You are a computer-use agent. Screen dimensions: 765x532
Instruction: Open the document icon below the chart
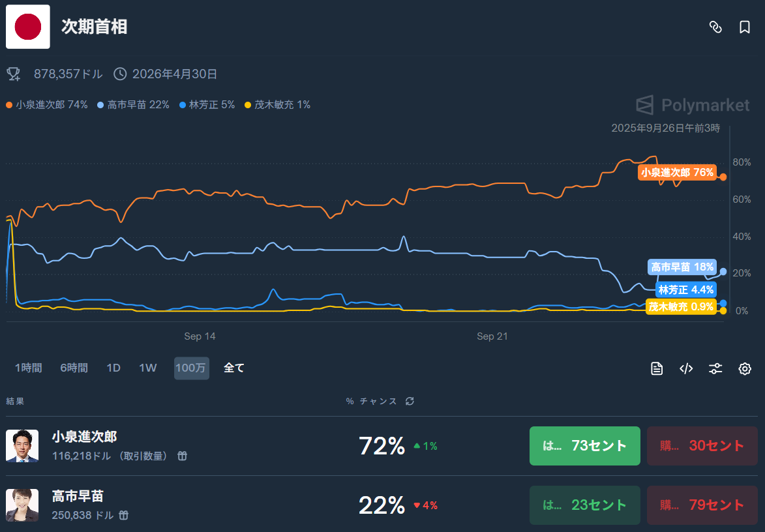tap(657, 368)
